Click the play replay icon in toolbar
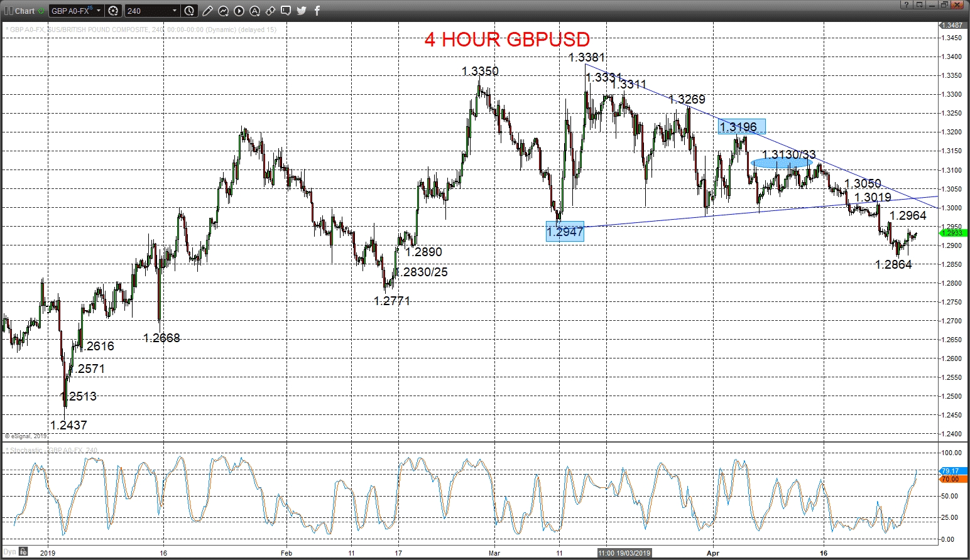Viewport: 970px width, 560px height. [239, 11]
